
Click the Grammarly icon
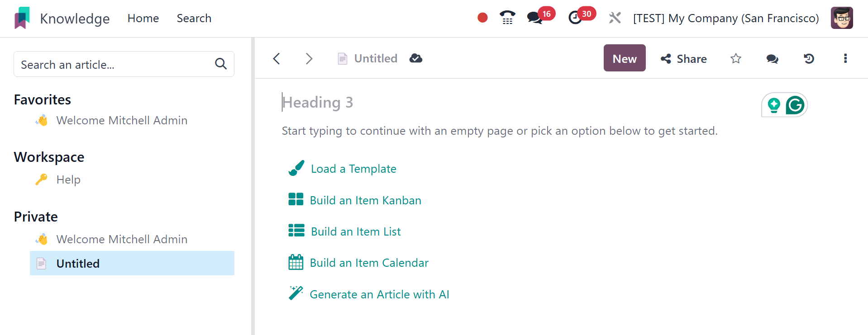tap(795, 105)
